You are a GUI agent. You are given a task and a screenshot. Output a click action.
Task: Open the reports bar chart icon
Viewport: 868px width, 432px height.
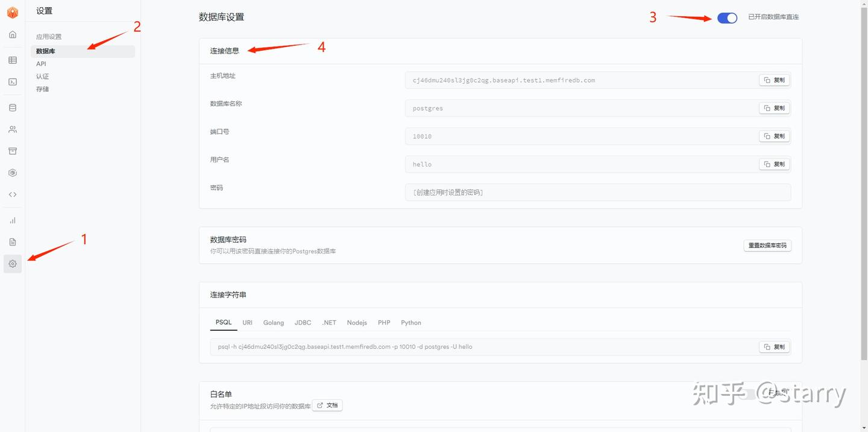pyautogui.click(x=13, y=220)
